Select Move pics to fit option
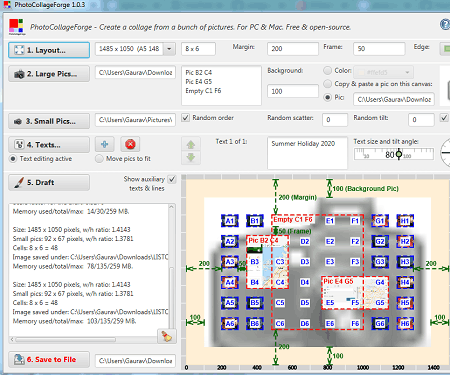Viewport: 450px width, 375px height. (x=99, y=159)
